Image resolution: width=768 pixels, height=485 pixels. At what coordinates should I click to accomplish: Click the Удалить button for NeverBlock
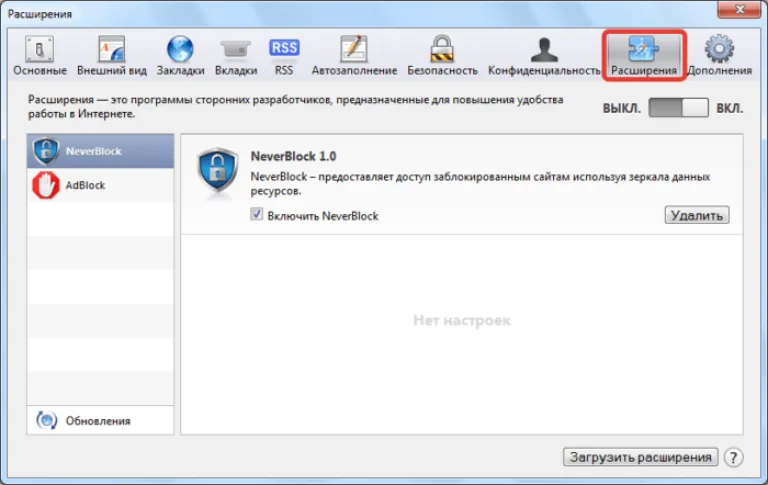coord(696,215)
